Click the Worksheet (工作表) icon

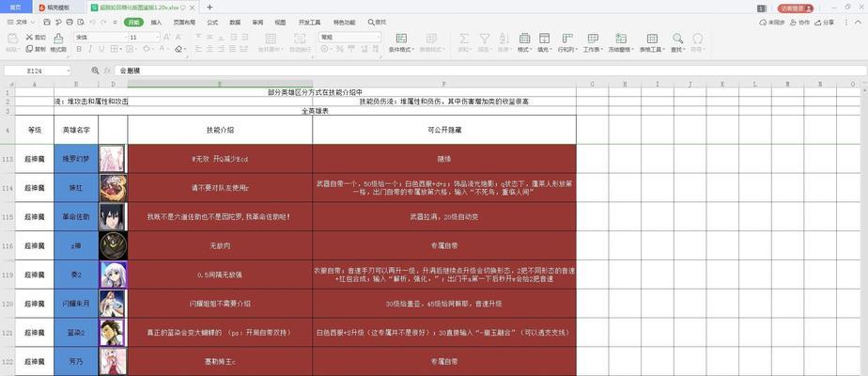593,39
